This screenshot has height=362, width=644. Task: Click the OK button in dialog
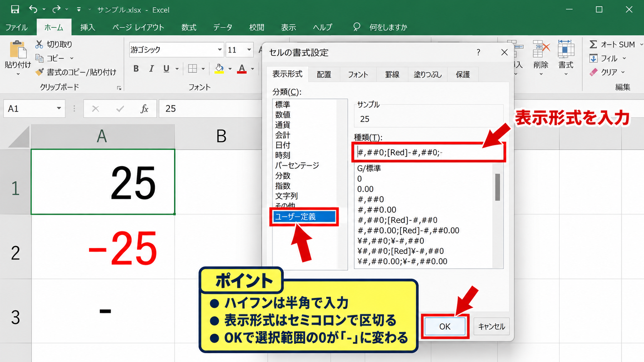[x=445, y=327]
